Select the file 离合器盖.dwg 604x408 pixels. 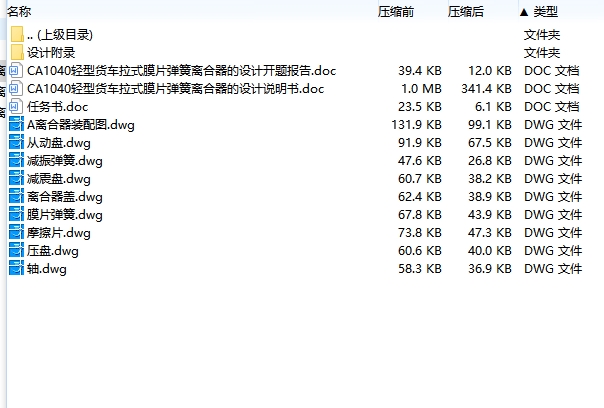pyautogui.click(x=65, y=197)
